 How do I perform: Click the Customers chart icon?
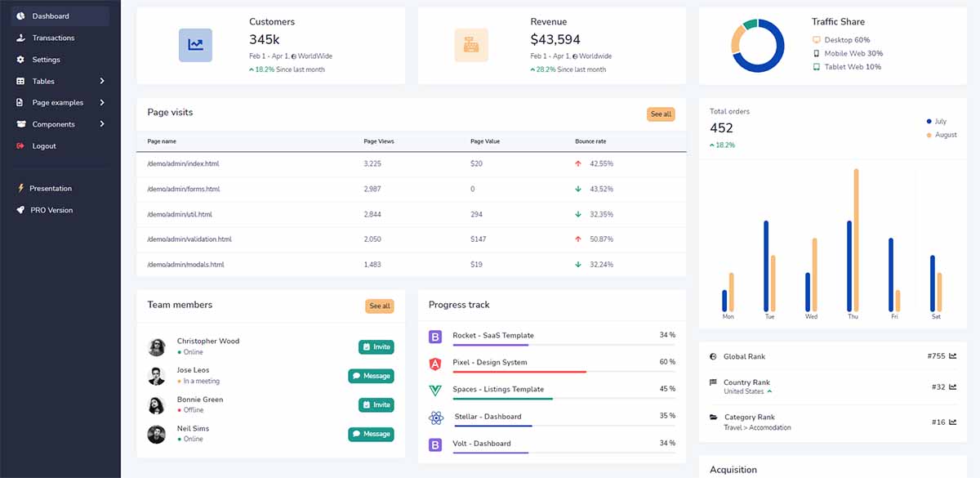tap(194, 45)
